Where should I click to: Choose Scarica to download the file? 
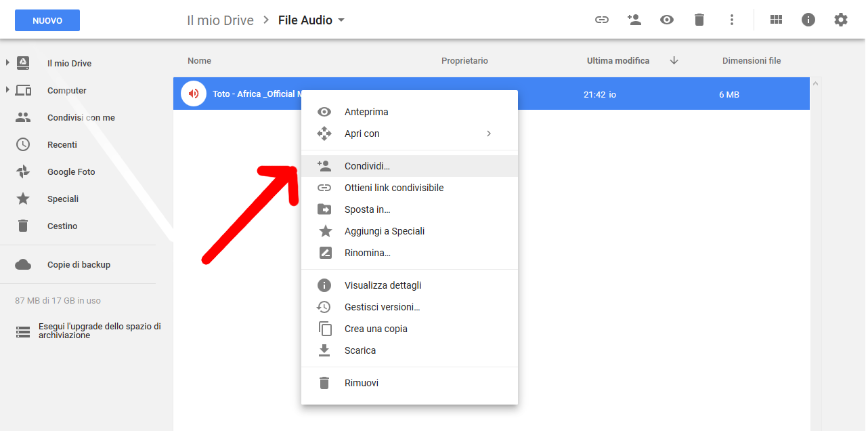click(360, 350)
